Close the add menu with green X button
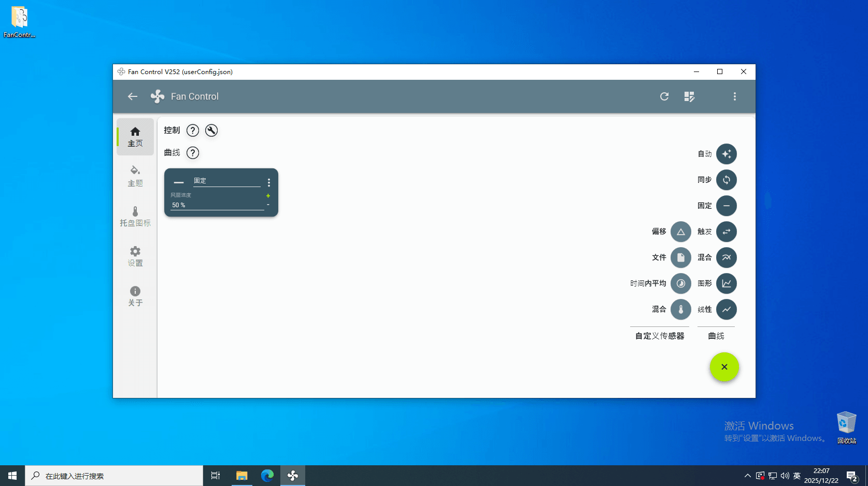Viewport: 868px width, 486px height. coord(724,367)
